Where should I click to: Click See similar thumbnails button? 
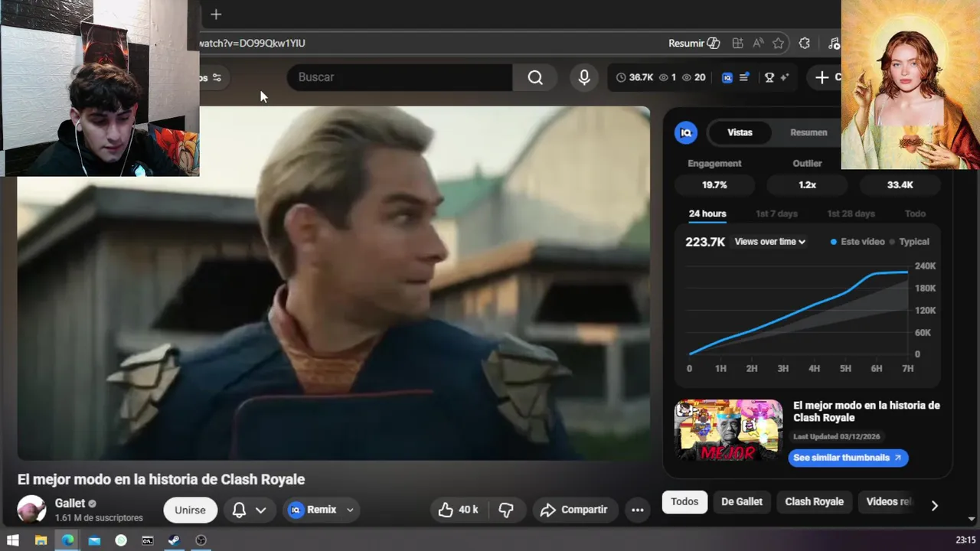[848, 458]
